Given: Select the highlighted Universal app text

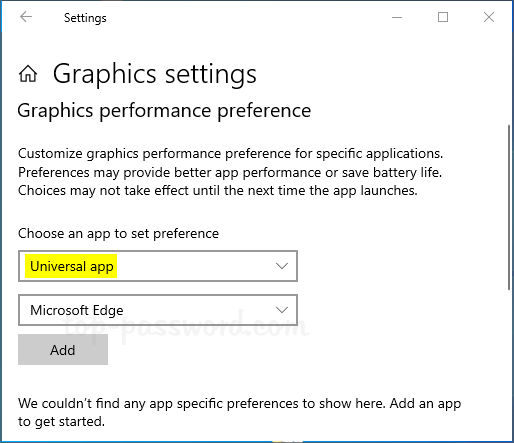Looking at the screenshot, I should pos(71,266).
